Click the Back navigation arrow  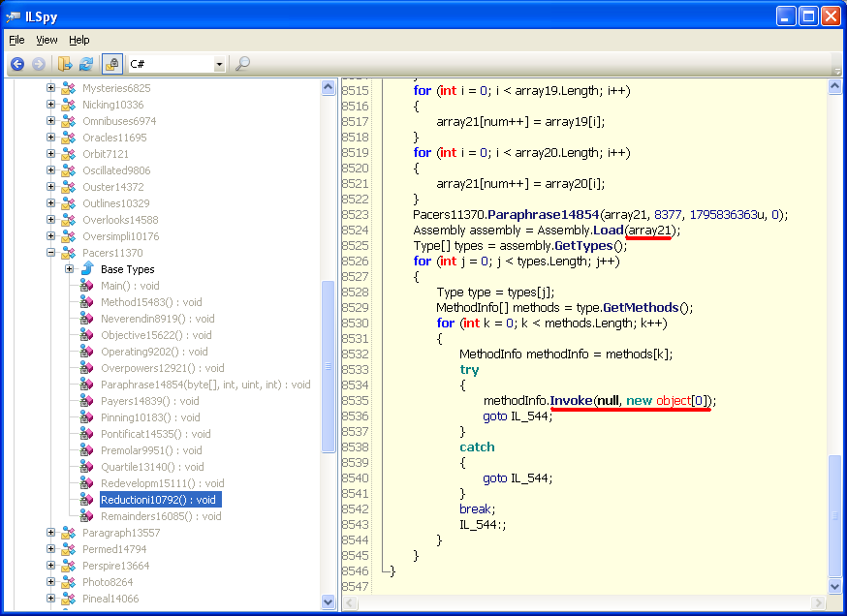(17, 64)
